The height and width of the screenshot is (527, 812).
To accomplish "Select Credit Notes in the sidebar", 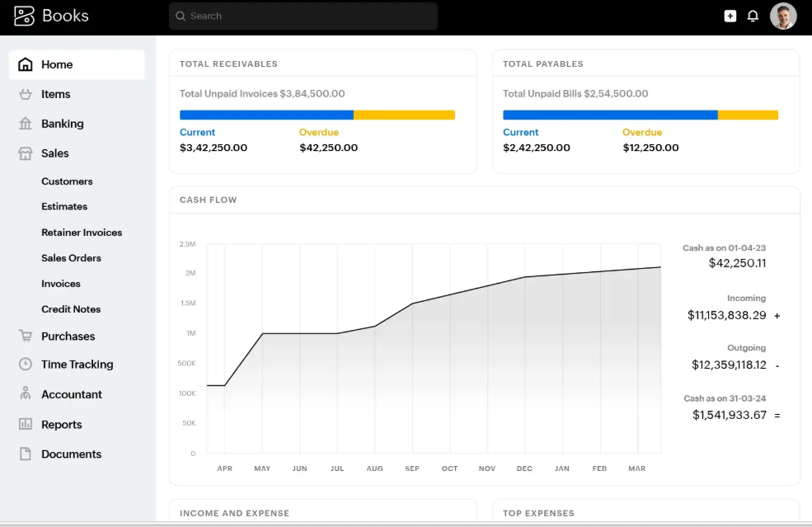I will point(70,308).
